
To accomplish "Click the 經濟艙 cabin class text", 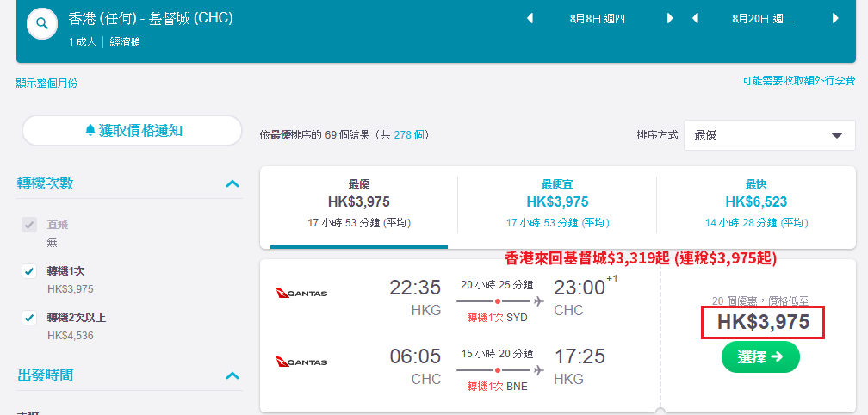I will coord(125,42).
